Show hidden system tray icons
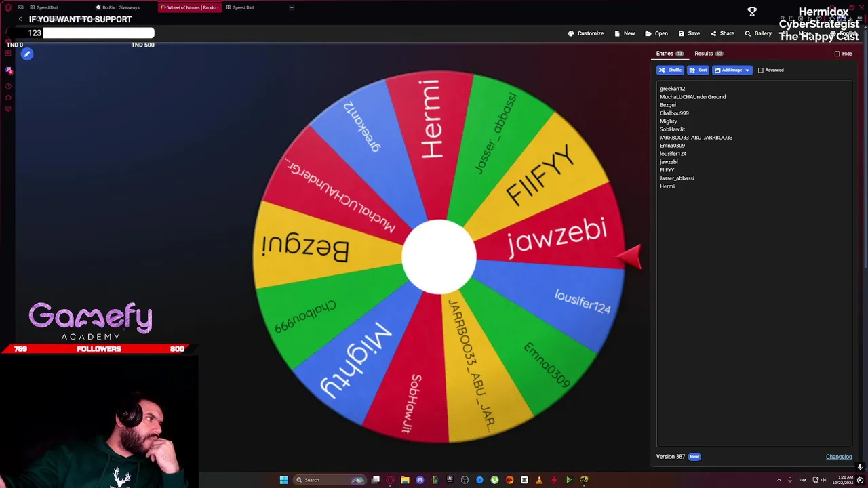This screenshot has width=868, height=488. 778,480
